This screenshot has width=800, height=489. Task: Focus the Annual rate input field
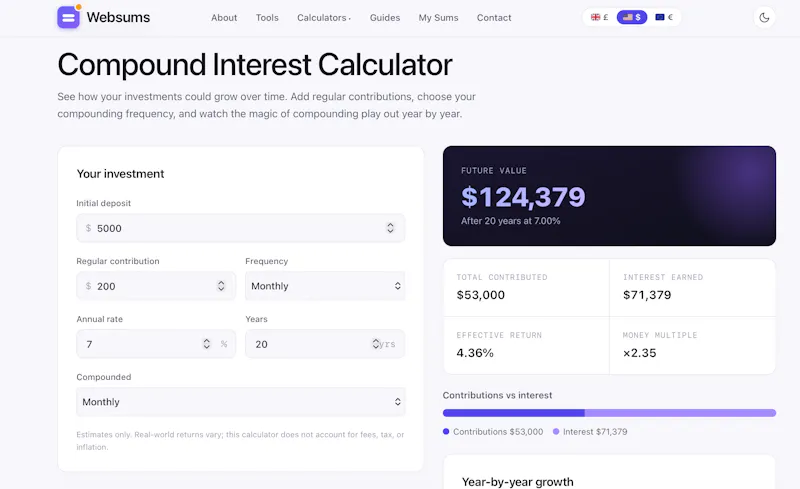(156, 344)
